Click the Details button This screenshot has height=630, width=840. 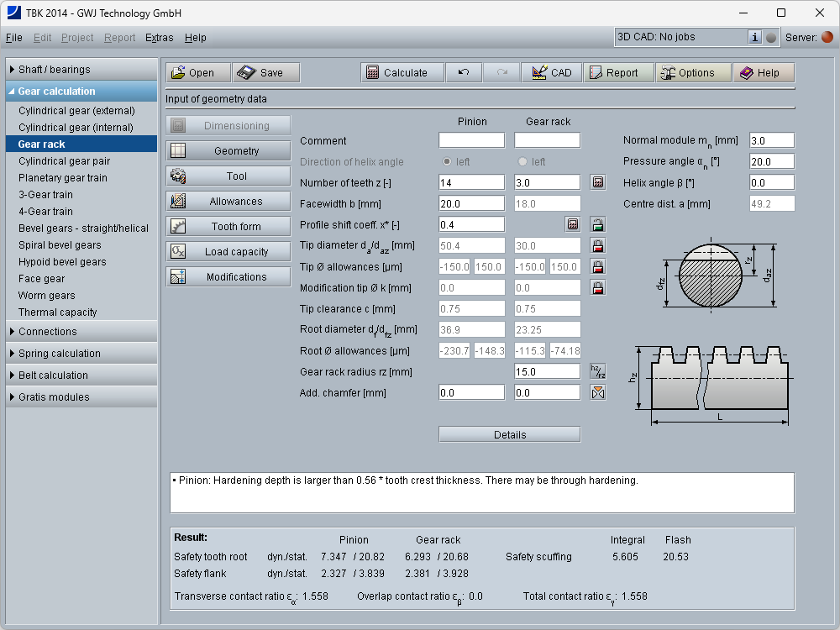tap(509, 434)
